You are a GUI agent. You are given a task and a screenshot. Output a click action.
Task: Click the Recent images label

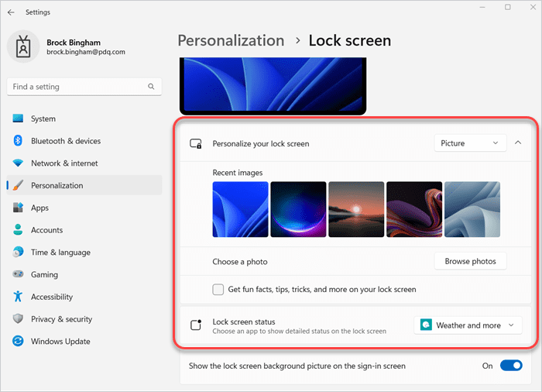click(x=238, y=173)
